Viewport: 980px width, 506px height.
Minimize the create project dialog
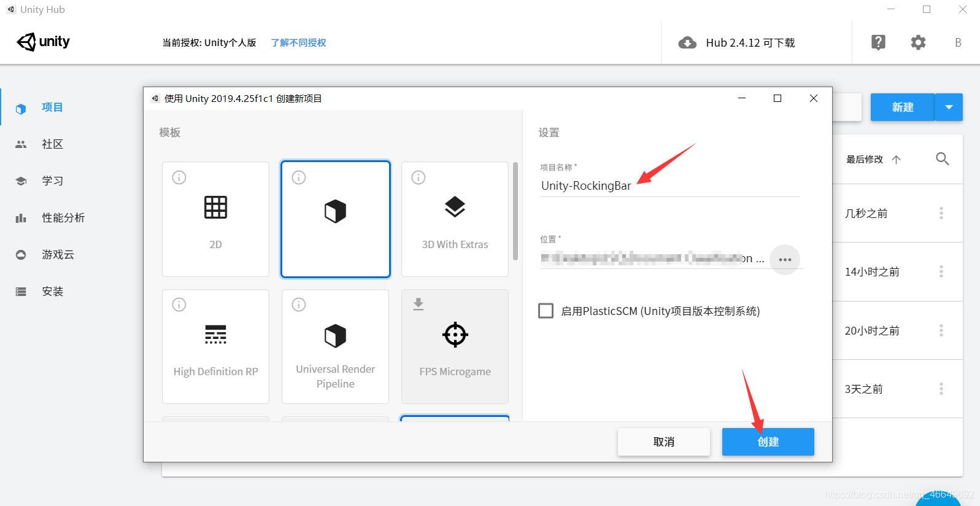coord(742,98)
